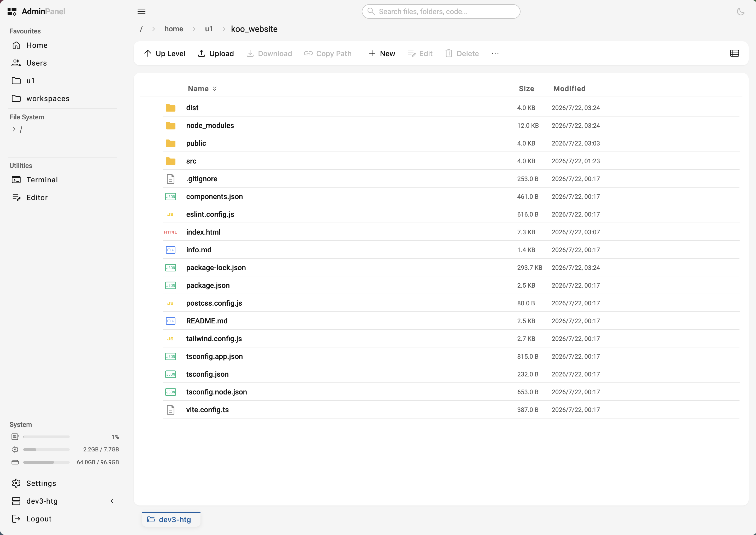Toggle the hamburger sidebar menu
Image resolution: width=756 pixels, height=535 pixels.
(141, 11)
